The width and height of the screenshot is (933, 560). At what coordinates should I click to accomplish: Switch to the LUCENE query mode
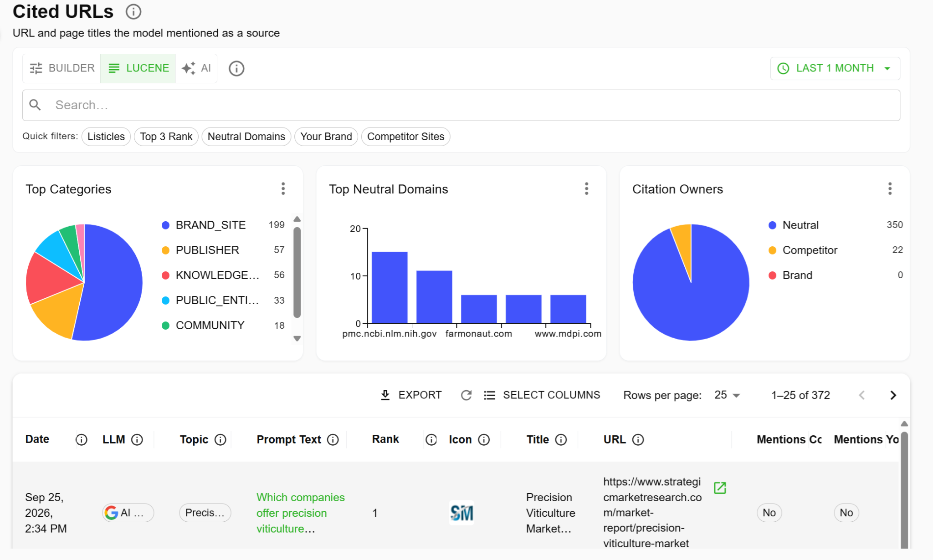coord(138,68)
